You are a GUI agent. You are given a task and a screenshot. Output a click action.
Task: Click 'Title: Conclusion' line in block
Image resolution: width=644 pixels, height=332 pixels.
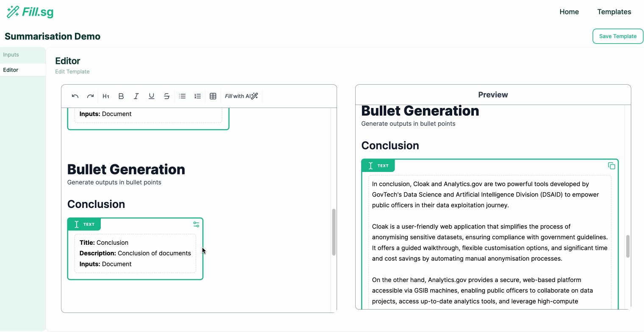click(104, 243)
